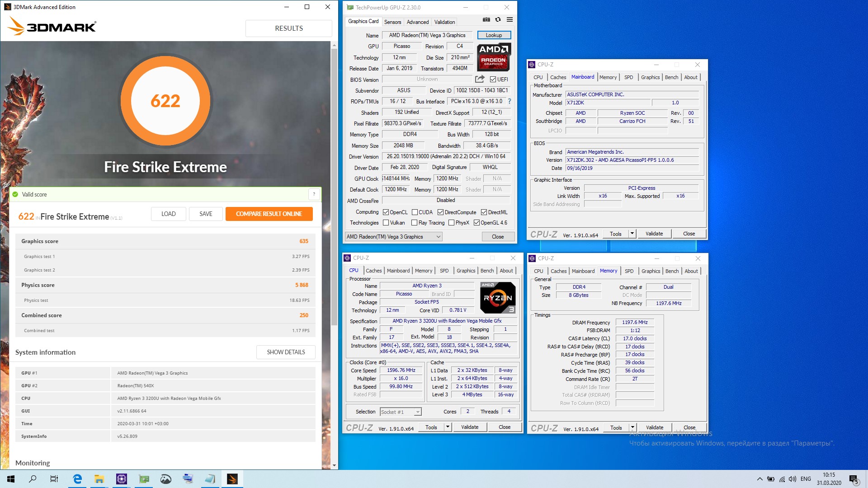Viewport: 868px width, 488px height.
Task: Click COMPARE RESULT ONLINE button
Action: [x=269, y=214]
